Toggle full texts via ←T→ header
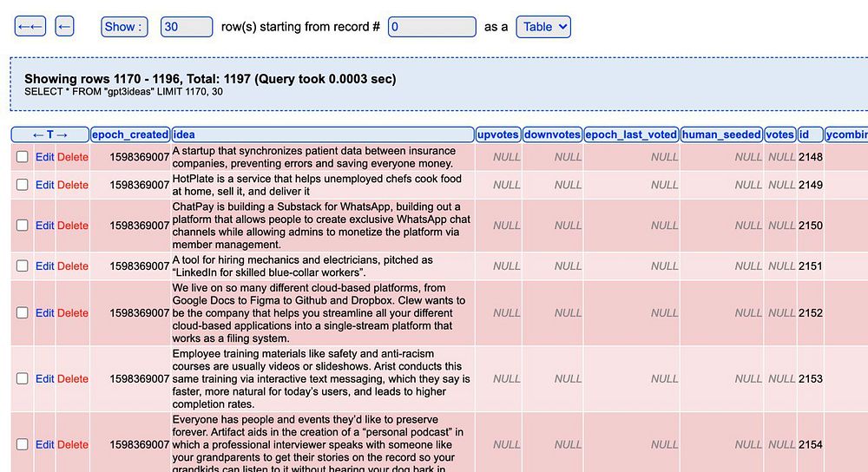This screenshot has height=472, width=868. (x=49, y=134)
